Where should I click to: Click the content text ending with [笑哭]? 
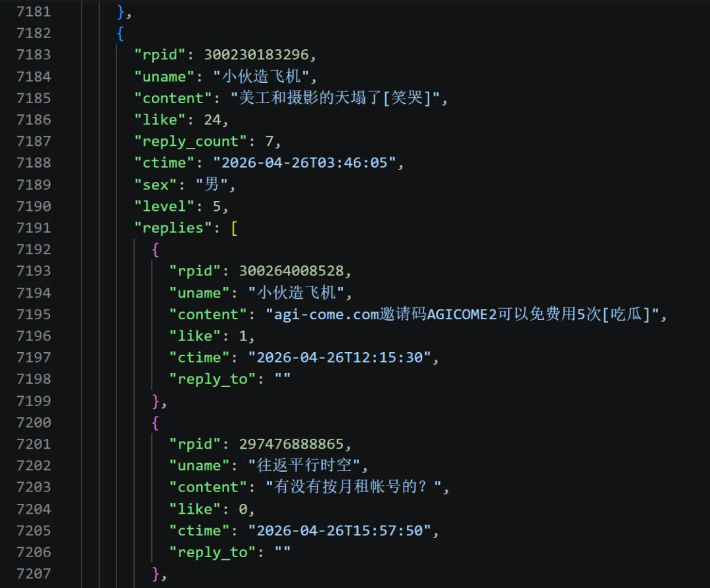tap(335, 98)
